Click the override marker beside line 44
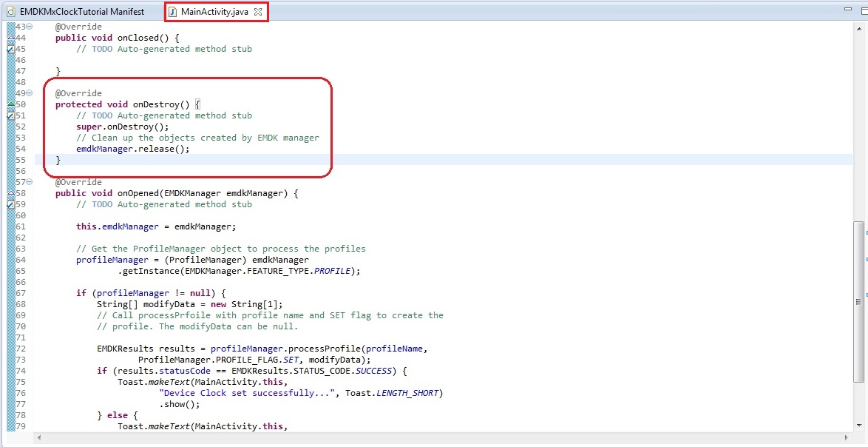This screenshot has width=868, height=447. 10,38
